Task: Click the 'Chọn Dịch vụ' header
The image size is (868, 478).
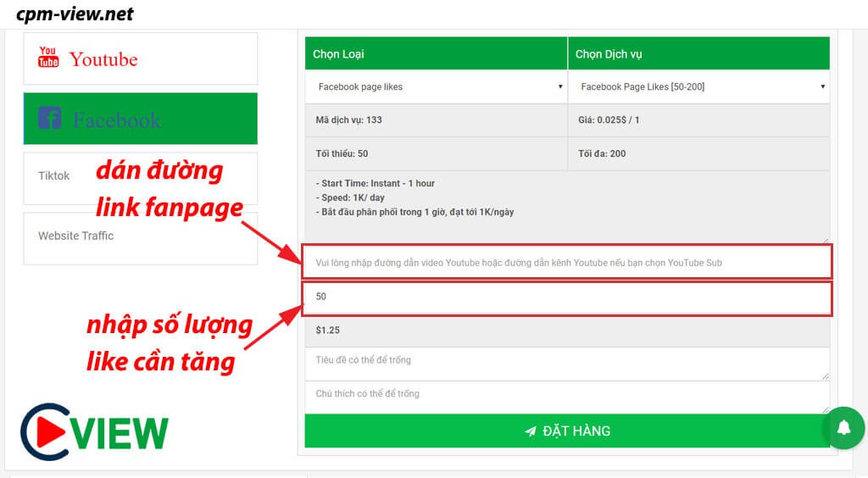Action: point(609,53)
